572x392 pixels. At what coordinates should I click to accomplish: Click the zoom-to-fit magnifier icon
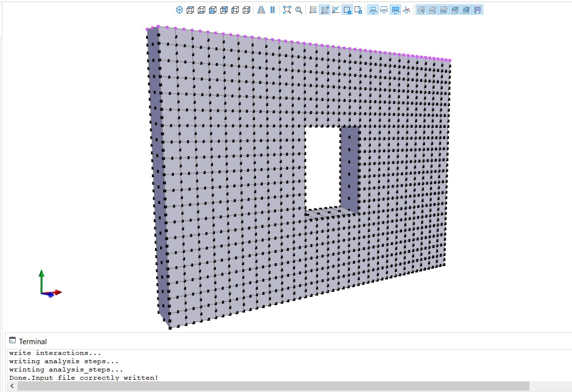click(287, 10)
